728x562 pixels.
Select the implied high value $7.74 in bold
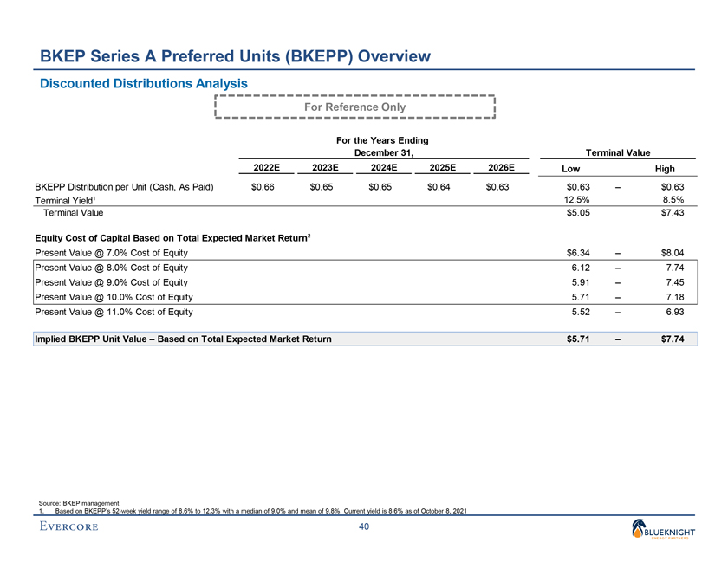tap(672, 339)
